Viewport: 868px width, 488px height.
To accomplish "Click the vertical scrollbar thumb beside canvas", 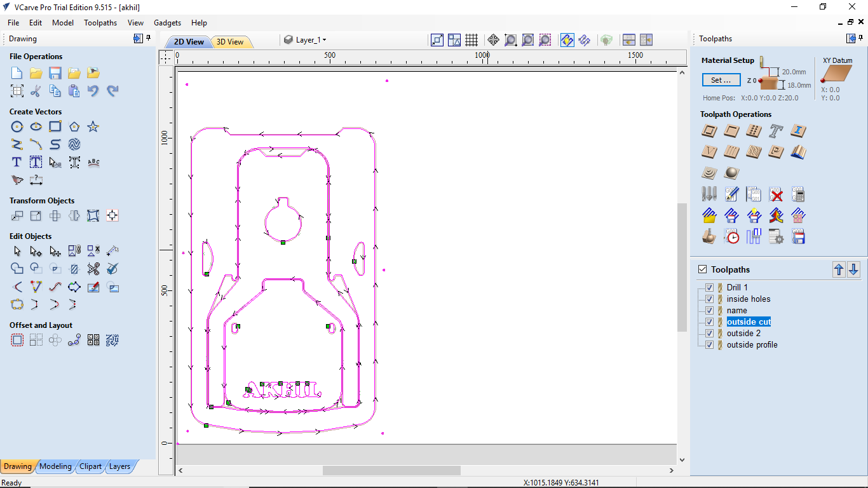I will pos(682,268).
